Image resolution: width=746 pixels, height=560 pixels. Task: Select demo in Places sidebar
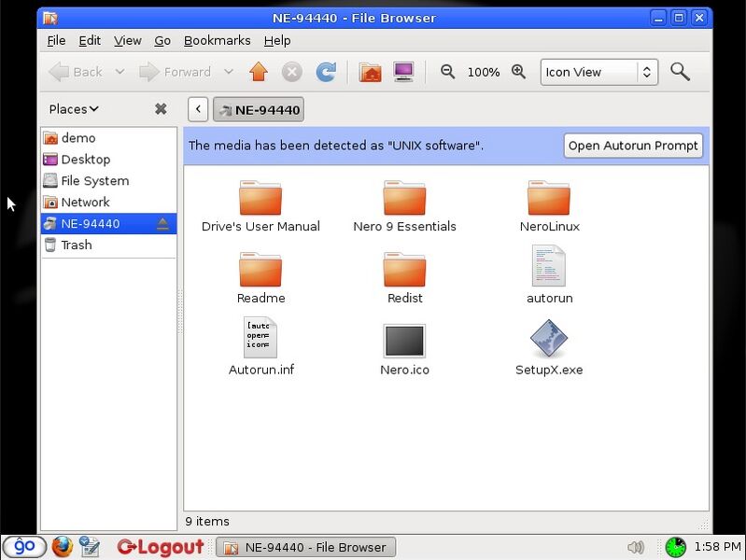coord(109,138)
